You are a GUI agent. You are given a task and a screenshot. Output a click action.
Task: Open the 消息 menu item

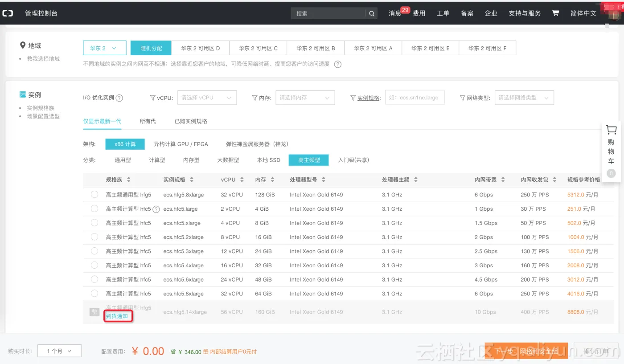pyautogui.click(x=395, y=13)
